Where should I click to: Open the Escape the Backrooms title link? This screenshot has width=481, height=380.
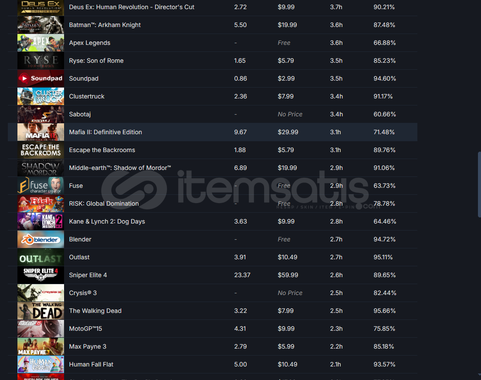102,150
